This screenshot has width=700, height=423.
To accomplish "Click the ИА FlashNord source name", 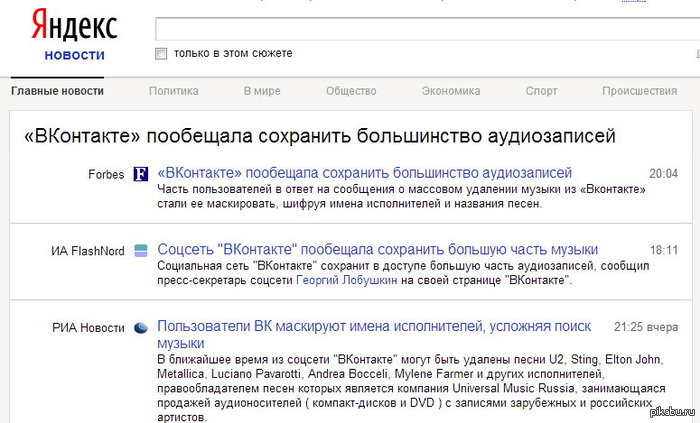I will pos(88,251).
